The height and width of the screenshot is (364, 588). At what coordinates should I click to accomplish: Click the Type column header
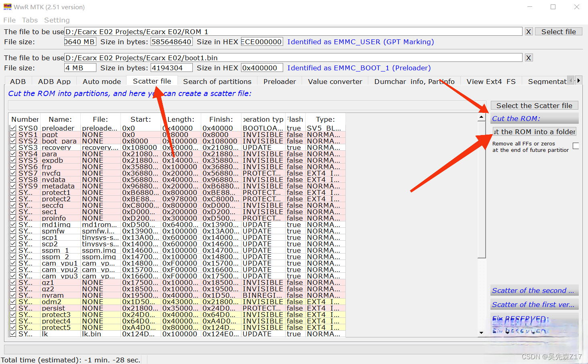pyautogui.click(x=325, y=119)
